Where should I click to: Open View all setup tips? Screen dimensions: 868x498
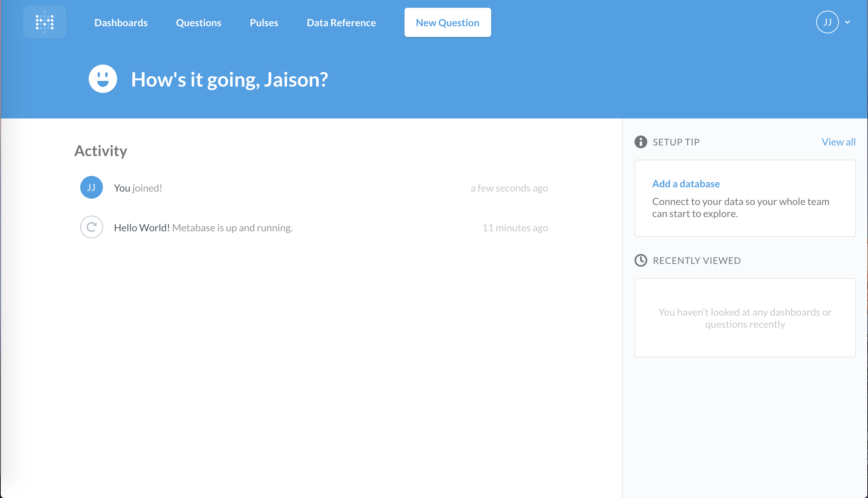[838, 142]
